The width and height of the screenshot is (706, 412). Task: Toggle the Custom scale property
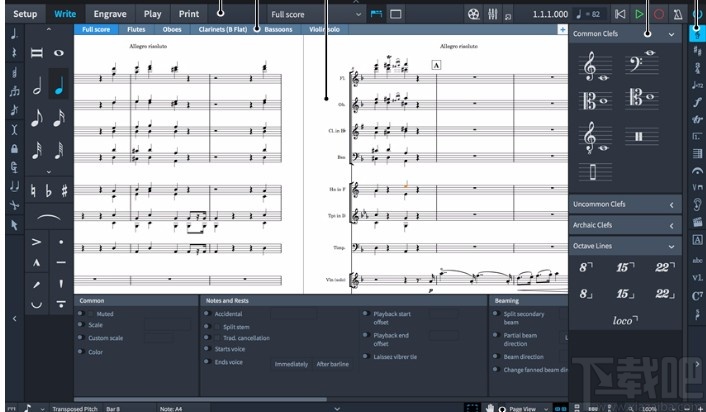[x=80, y=338]
